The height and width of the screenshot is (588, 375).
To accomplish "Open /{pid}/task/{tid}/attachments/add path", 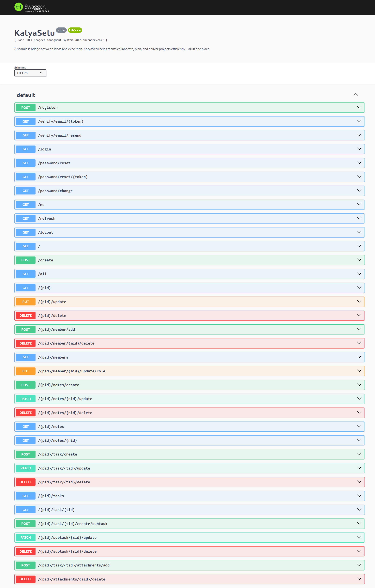I will pyautogui.click(x=74, y=565).
